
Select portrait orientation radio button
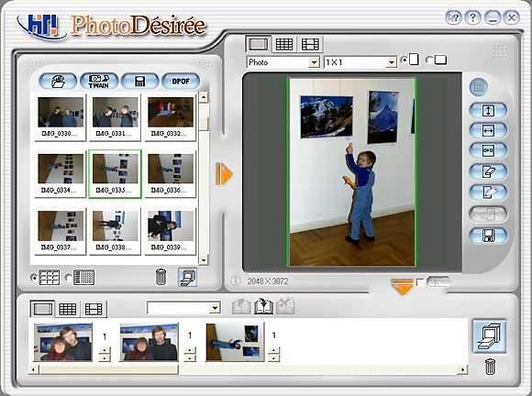404,60
